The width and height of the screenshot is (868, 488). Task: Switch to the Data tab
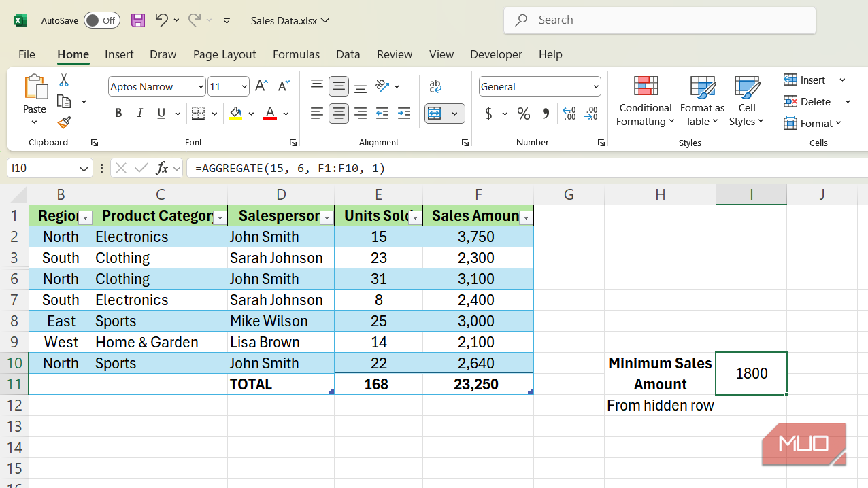(348, 54)
